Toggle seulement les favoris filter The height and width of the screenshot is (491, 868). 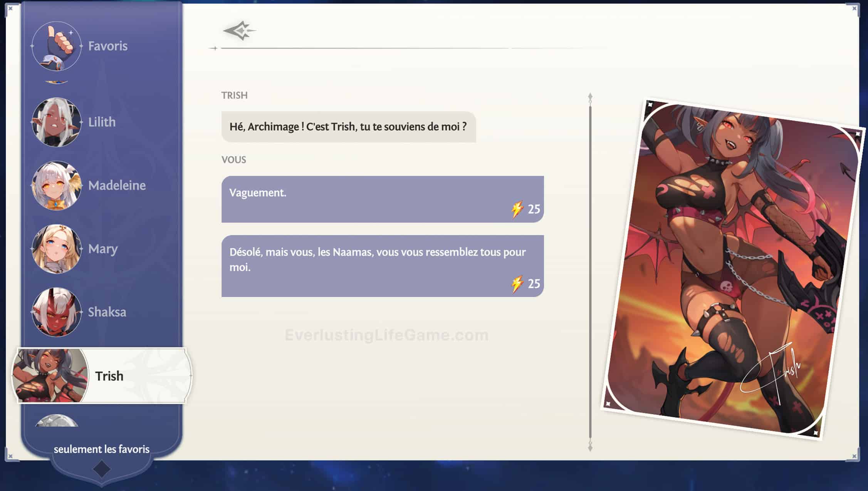coord(101,449)
